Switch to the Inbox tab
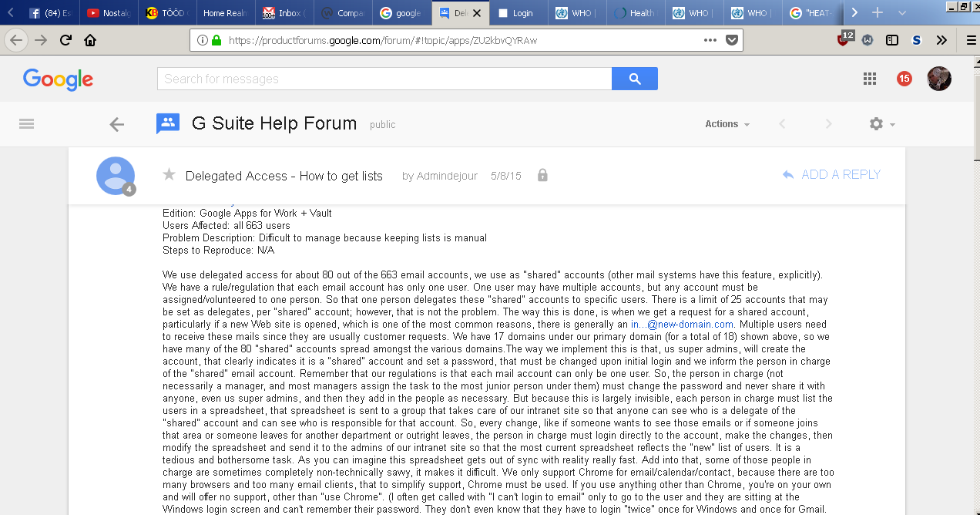The height and width of the screenshot is (515, 980). (x=284, y=13)
